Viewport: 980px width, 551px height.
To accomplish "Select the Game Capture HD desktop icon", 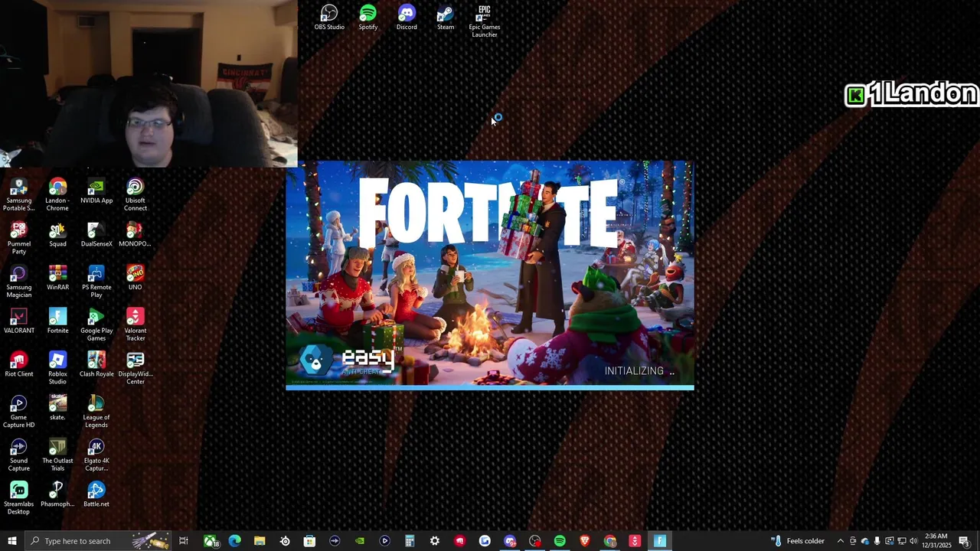I will coord(19,412).
